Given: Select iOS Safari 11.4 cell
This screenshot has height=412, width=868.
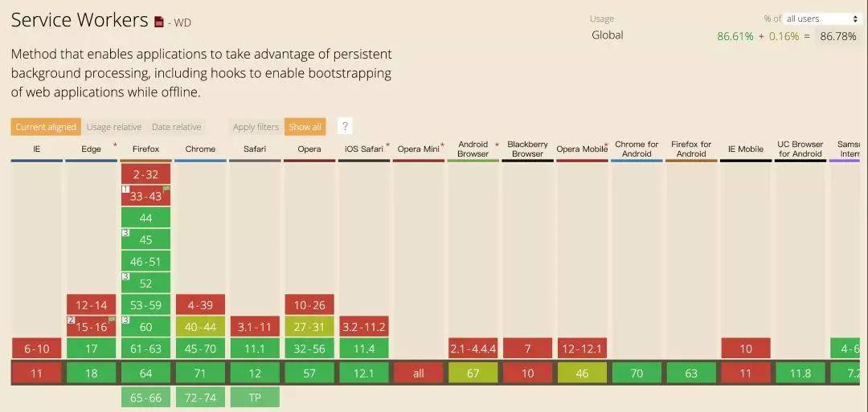Looking at the screenshot, I should 364,349.
